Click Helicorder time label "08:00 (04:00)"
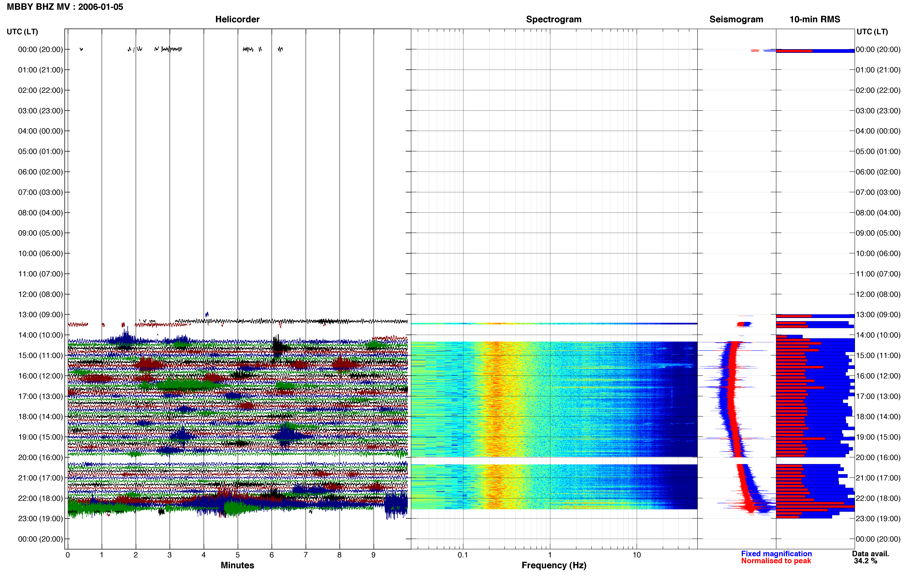The width and height of the screenshot is (924, 578). click(41, 213)
